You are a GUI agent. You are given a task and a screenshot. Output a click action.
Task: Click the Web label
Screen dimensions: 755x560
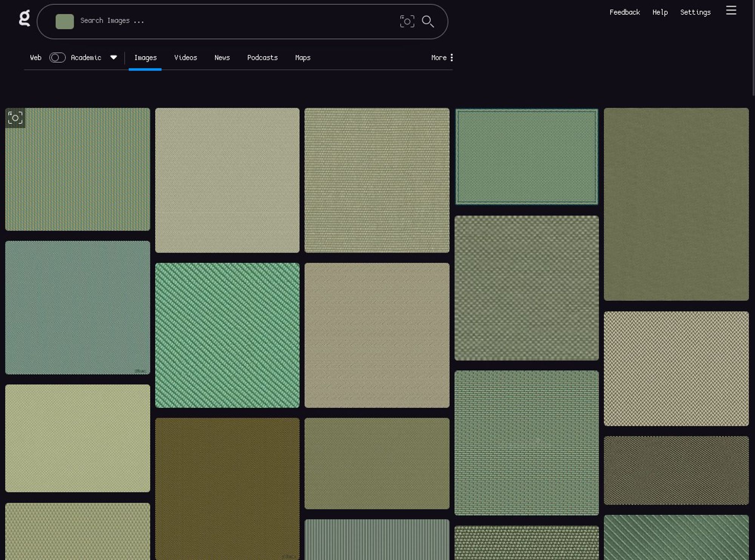(x=35, y=58)
